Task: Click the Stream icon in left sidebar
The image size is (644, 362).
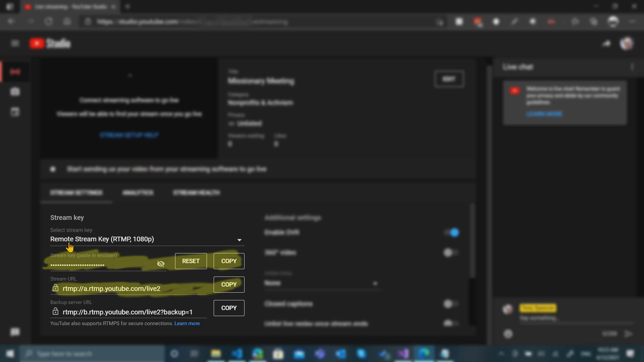Action: [15, 72]
